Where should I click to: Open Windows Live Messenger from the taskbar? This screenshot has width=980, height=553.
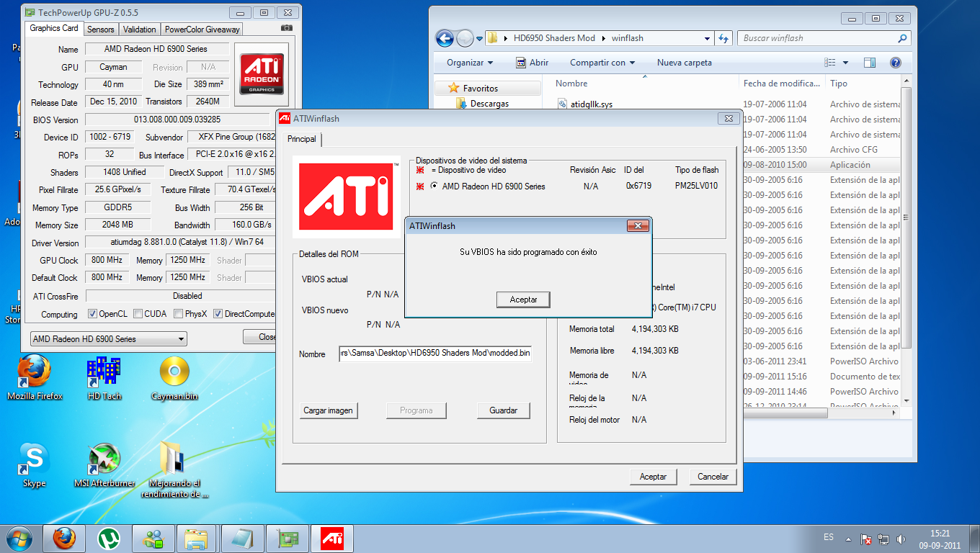[x=153, y=538]
